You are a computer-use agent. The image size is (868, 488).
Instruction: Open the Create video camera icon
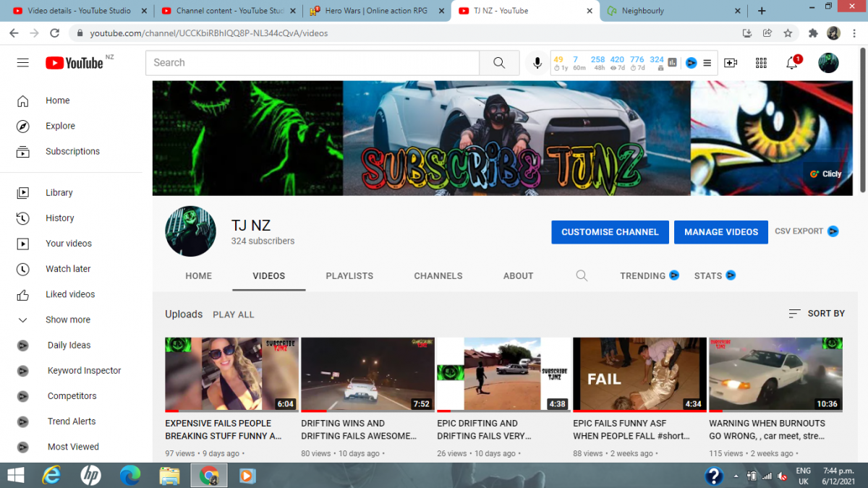pyautogui.click(x=731, y=63)
